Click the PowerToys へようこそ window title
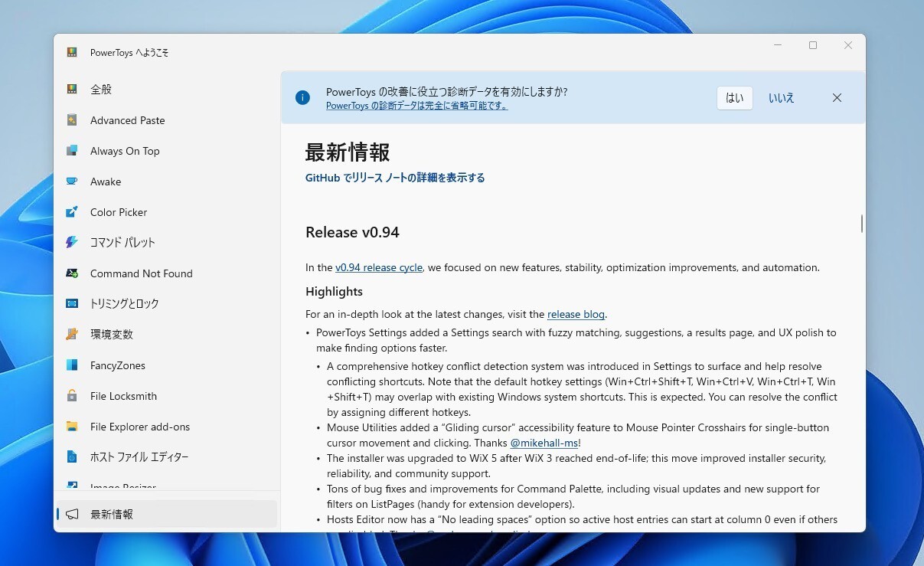This screenshot has width=924, height=566. (x=129, y=53)
